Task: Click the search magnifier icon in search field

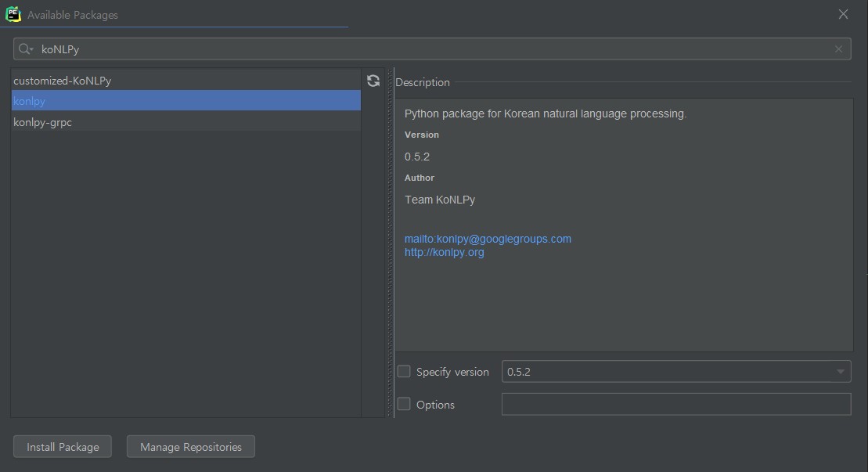Action: 25,49
